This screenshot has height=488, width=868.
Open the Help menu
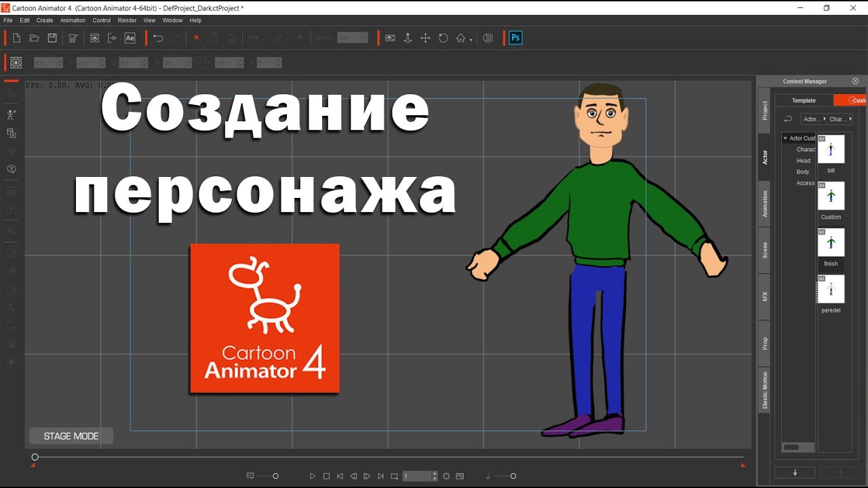196,20
